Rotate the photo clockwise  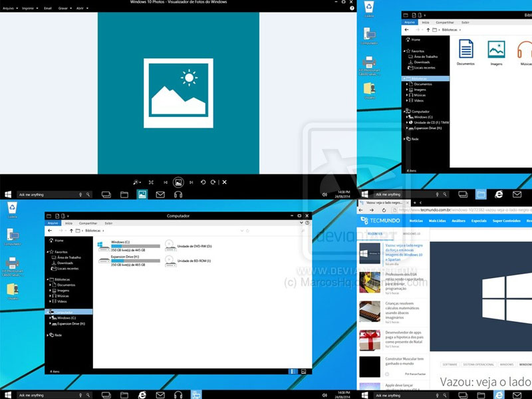tap(213, 182)
